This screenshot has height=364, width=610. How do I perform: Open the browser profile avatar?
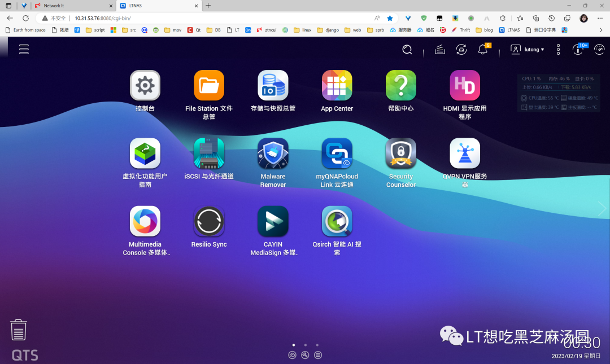click(x=583, y=18)
